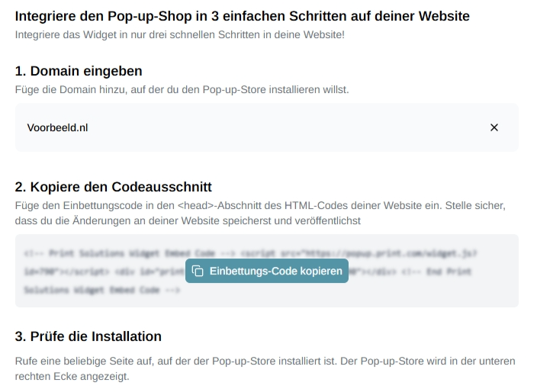Click the subtitle about three quick steps

[179, 35]
